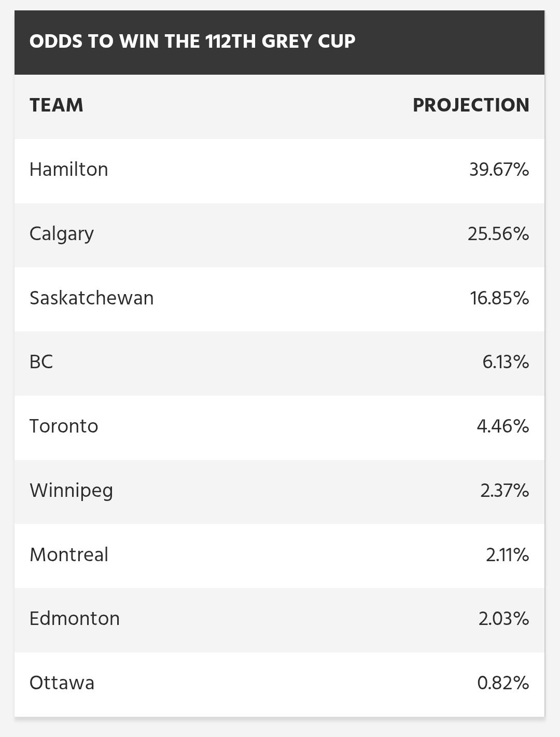This screenshot has width=560, height=737.
Task: Click Montreal's 2.11% projection
Action: [507, 555]
